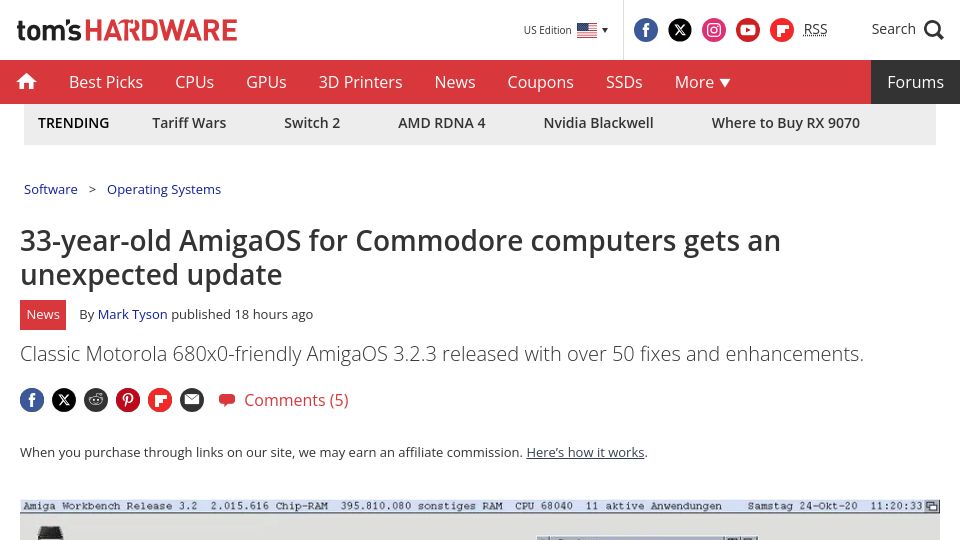Viewport: 960px width, 540px height.
Task: Open the Best Picks menu
Action: coord(106,82)
